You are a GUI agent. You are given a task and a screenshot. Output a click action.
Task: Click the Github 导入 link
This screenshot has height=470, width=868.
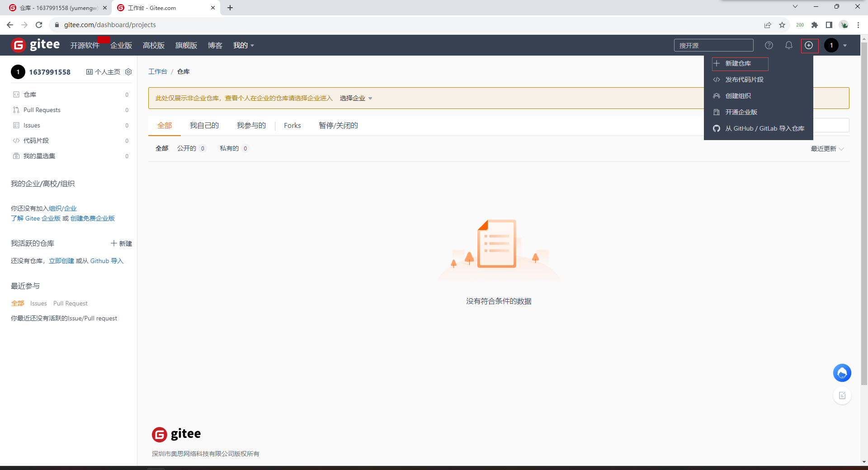[x=107, y=261]
